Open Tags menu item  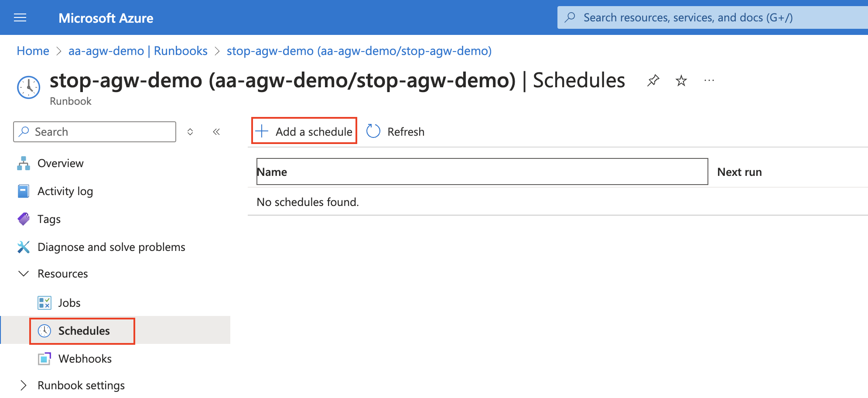(x=115, y=219)
